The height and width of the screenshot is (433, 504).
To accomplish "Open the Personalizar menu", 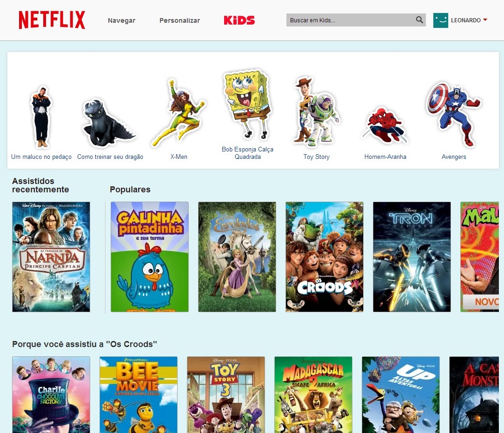I will (179, 20).
